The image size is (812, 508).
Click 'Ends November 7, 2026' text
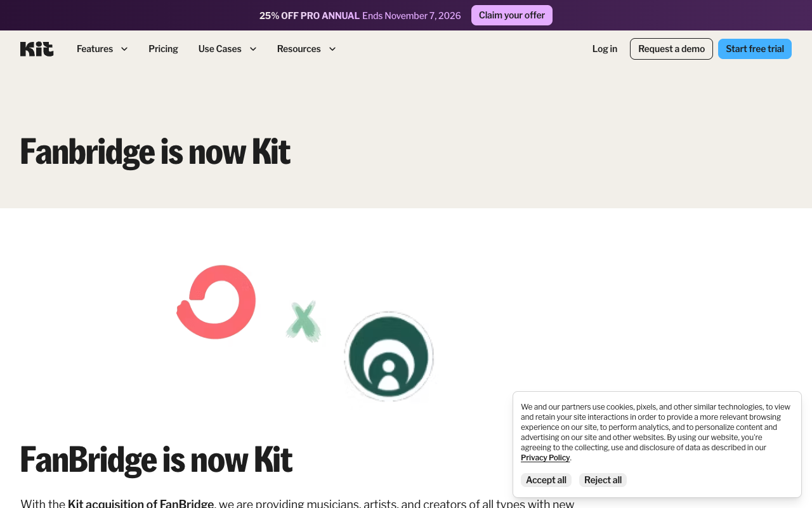point(412,15)
